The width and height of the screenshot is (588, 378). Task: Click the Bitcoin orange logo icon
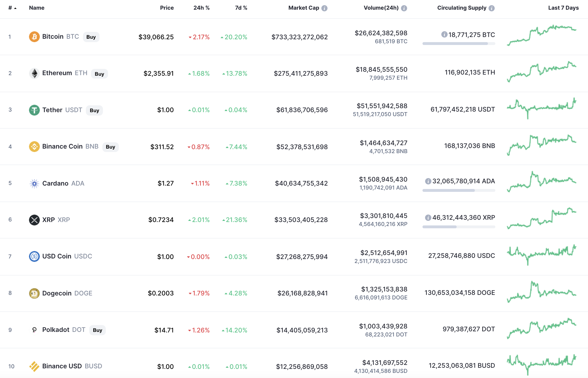(x=34, y=37)
